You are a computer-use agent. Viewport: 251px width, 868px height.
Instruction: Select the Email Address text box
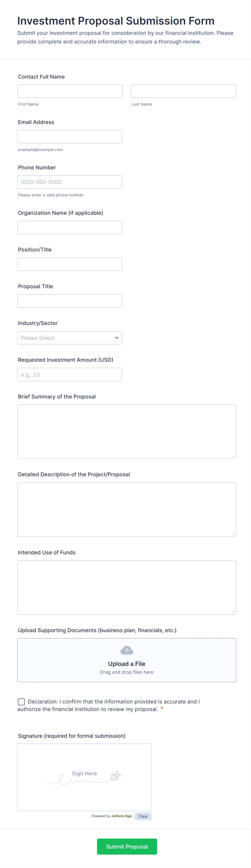coord(70,137)
